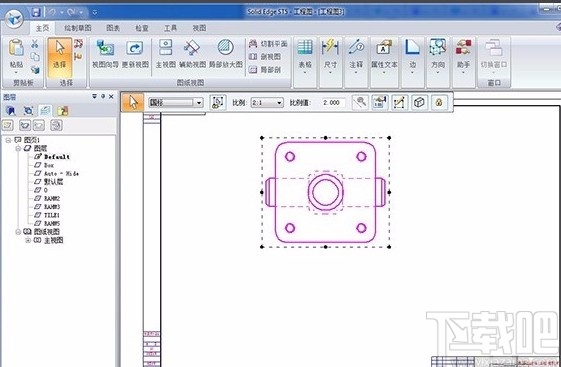Select the 局部放大图 detail view tool
The height and width of the screenshot is (367, 561).
coord(225,54)
